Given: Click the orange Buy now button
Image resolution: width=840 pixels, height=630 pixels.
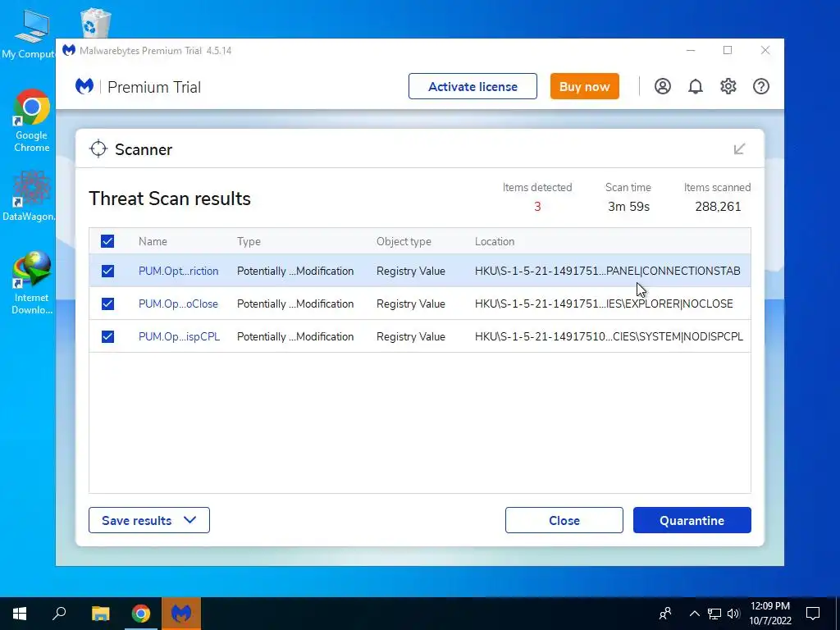Looking at the screenshot, I should (584, 86).
